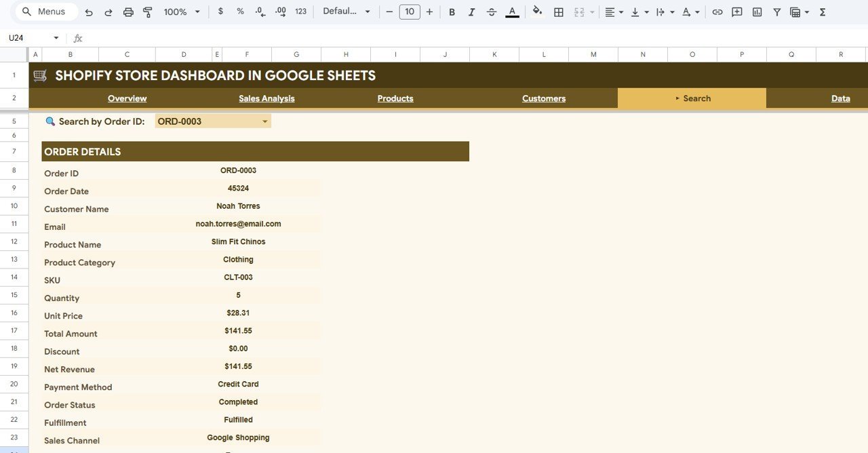868x453 pixels.
Task: Toggle bold formatting
Action: (x=452, y=12)
